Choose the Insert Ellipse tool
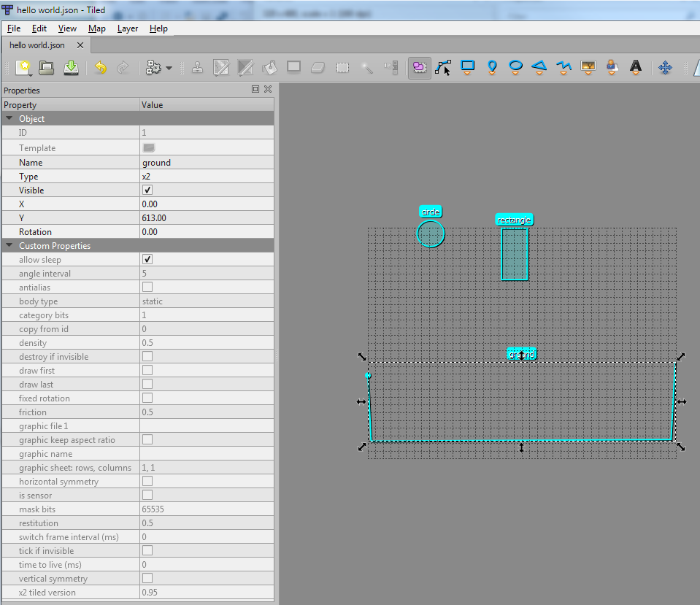The image size is (700, 605). [515, 68]
